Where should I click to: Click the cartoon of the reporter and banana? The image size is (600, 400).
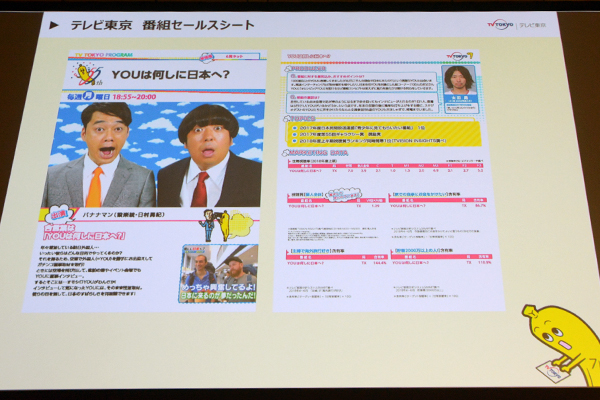(224, 225)
